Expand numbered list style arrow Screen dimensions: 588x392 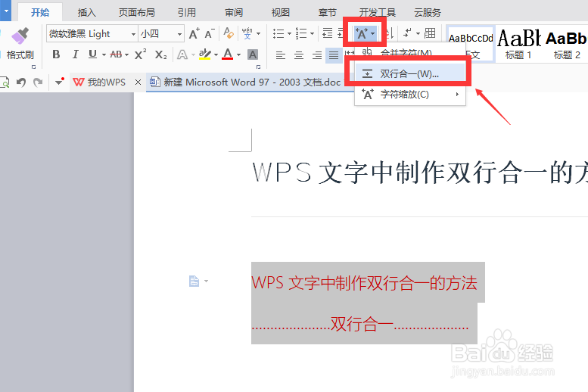[312, 34]
